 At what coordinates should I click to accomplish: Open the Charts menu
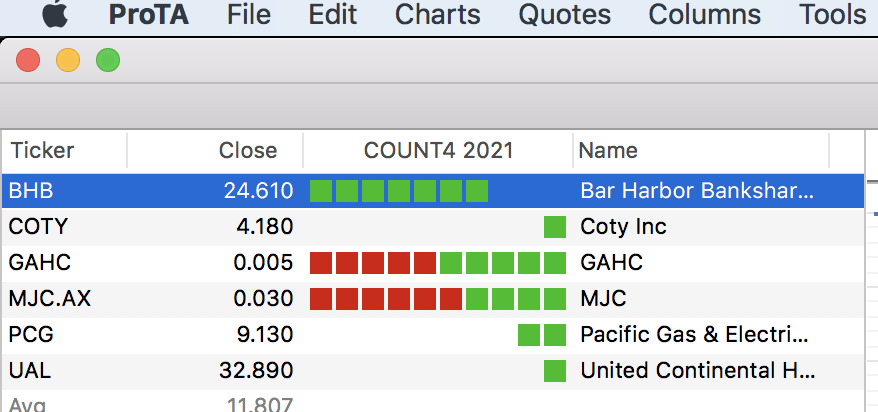click(437, 15)
